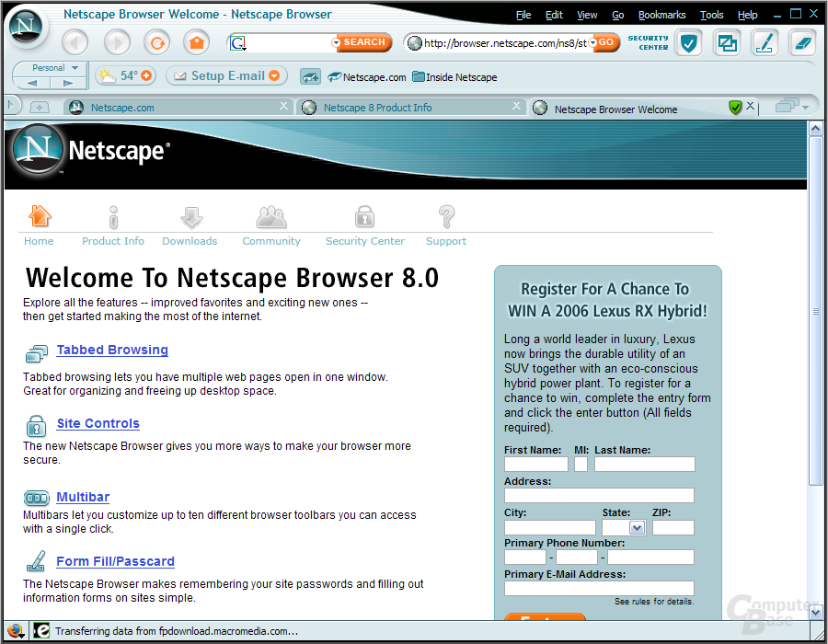Expand the Setup E-mail dropdown arrow
This screenshot has width=828, height=644.
point(274,75)
